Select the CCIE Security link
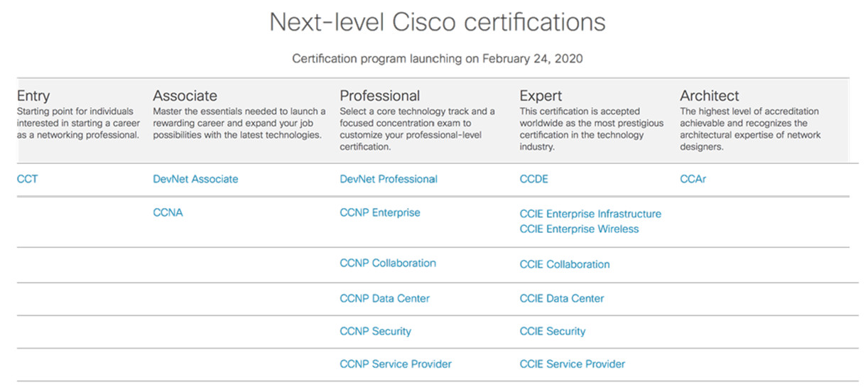The width and height of the screenshot is (868, 392). click(x=553, y=331)
